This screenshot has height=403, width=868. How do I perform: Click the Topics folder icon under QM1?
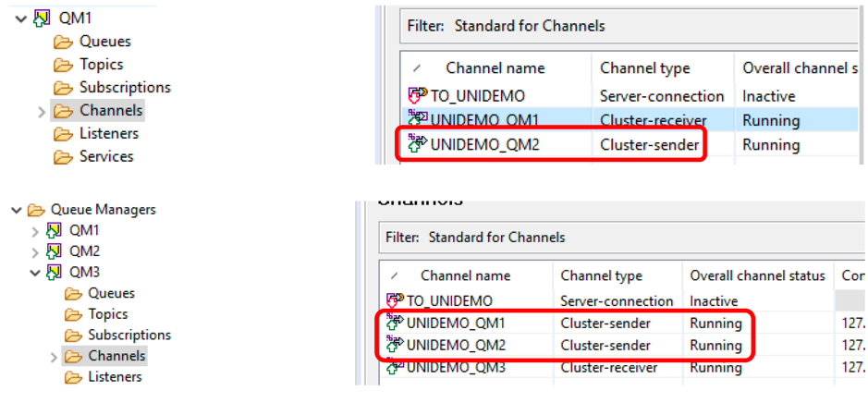click(x=64, y=65)
